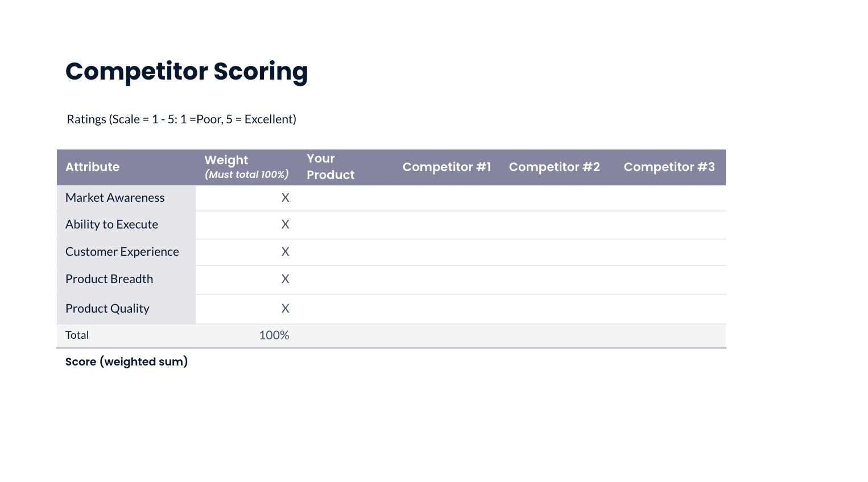Image resolution: width=868 pixels, height=482 pixels.
Task: Select the weight X for Product Quality
Action: (285, 309)
